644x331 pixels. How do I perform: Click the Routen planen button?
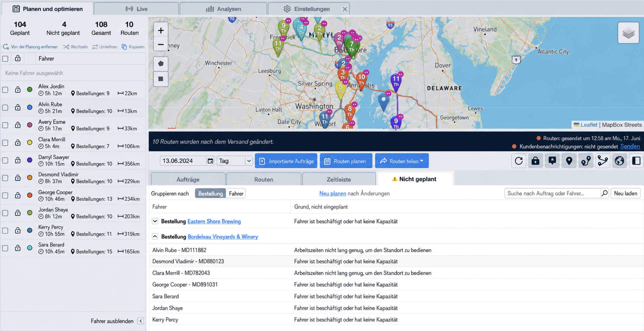point(346,161)
